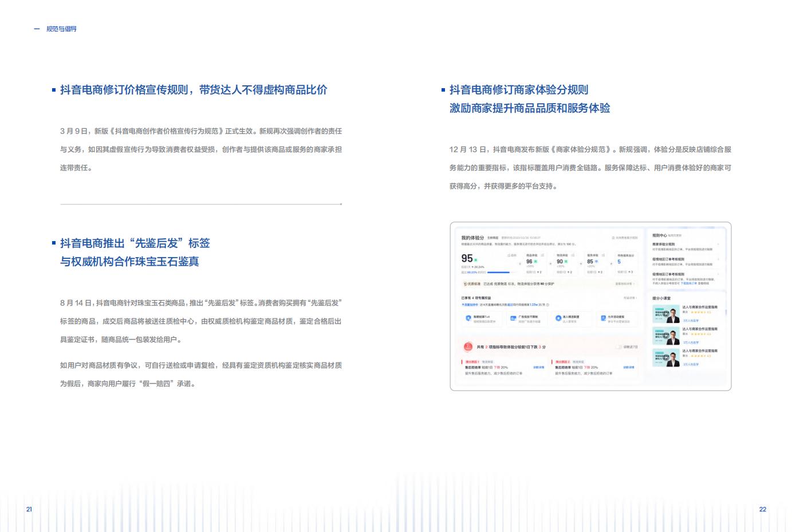
Task: Click page number 22
Action: point(763,509)
